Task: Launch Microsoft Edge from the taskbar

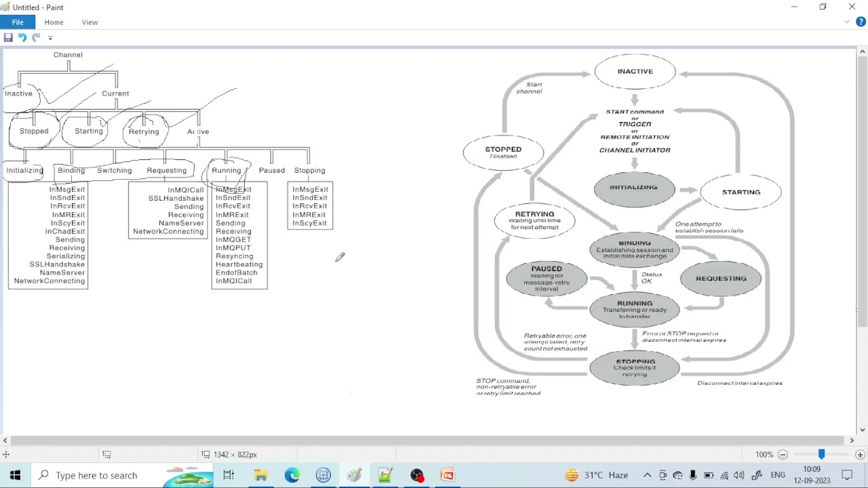Action: coord(292,475)
